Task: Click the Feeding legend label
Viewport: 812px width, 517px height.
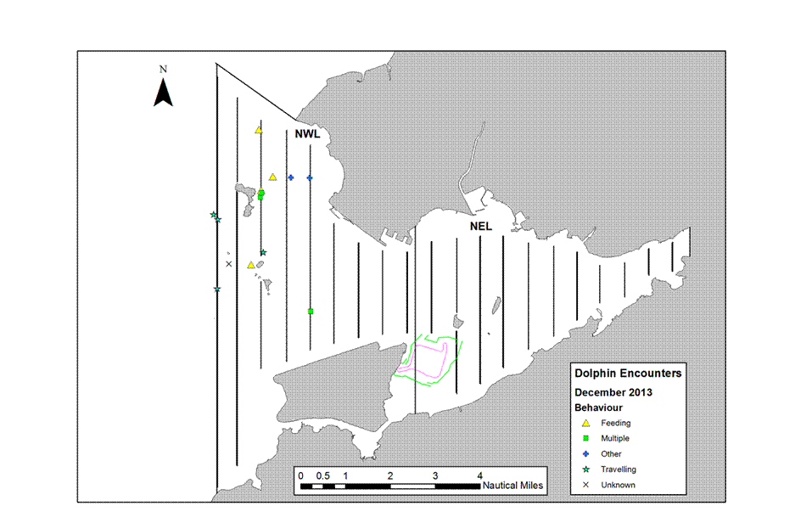Action: [616, 424]
